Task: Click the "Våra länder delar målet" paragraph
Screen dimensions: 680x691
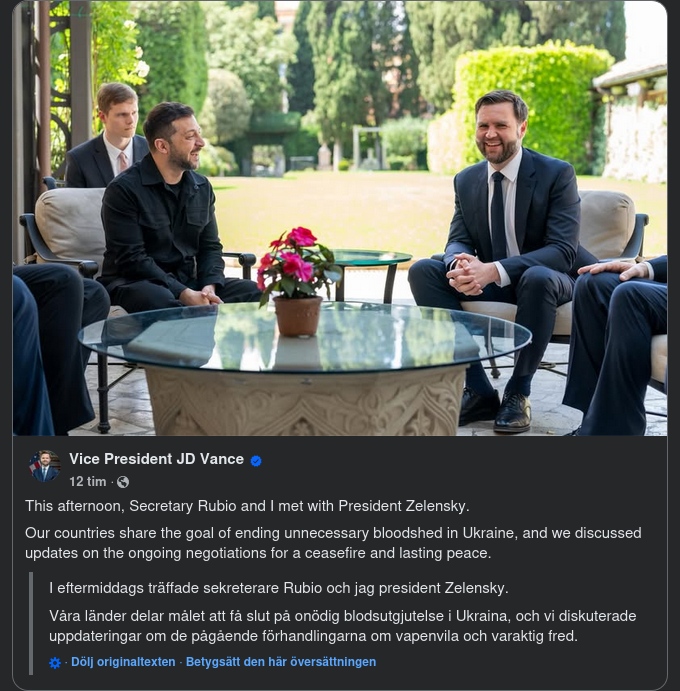Action: pos(342,625)
